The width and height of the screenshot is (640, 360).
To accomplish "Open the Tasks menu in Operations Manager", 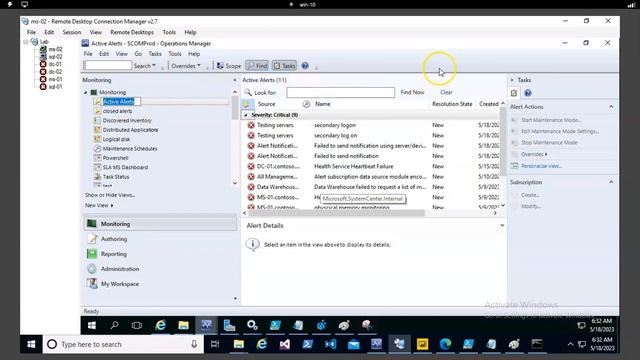I will 155,54.
